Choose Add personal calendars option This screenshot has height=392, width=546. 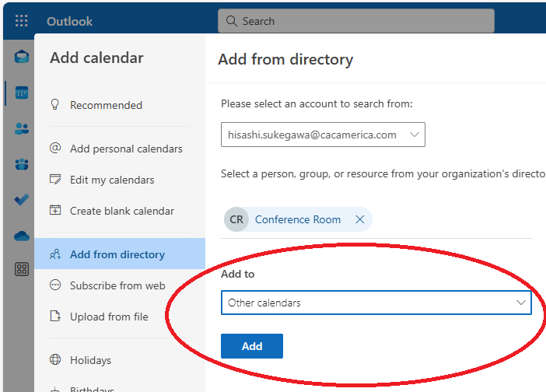tap(126, 149)
